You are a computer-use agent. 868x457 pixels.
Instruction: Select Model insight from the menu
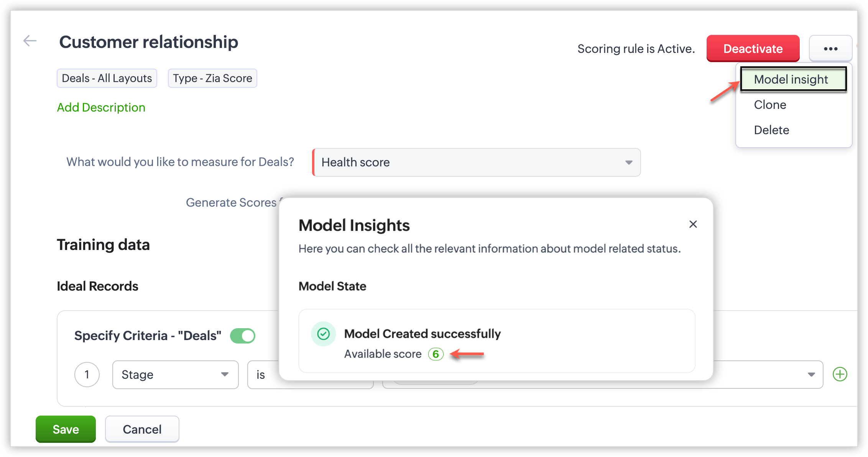793,79
